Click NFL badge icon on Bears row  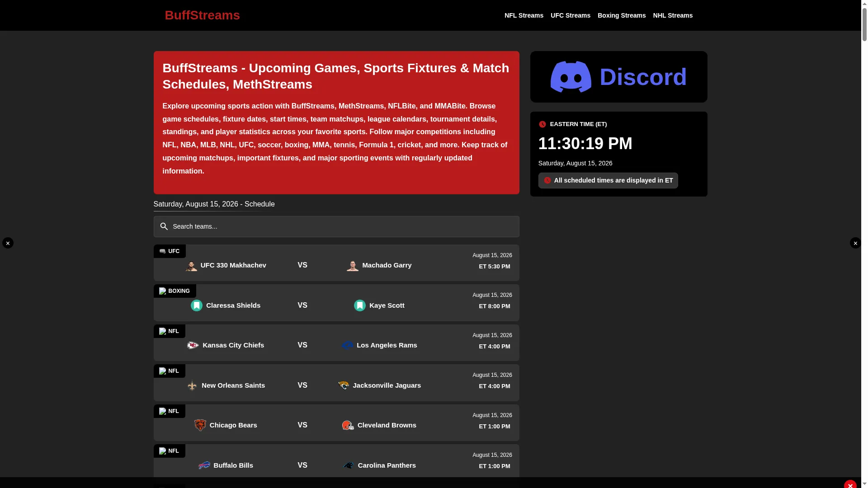pyautogui.click(x=162, y=411)
